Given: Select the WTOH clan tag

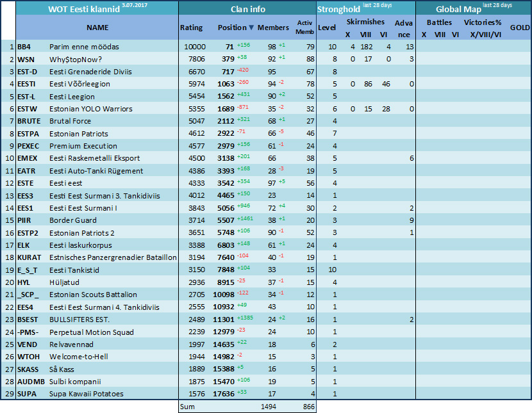Looking at the screenshot, I should click(28, 357).
